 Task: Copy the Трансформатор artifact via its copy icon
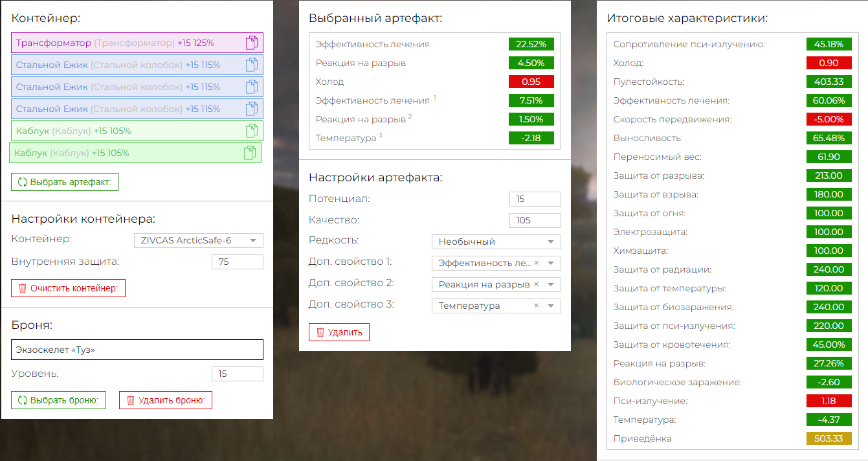tap(251, 43)
